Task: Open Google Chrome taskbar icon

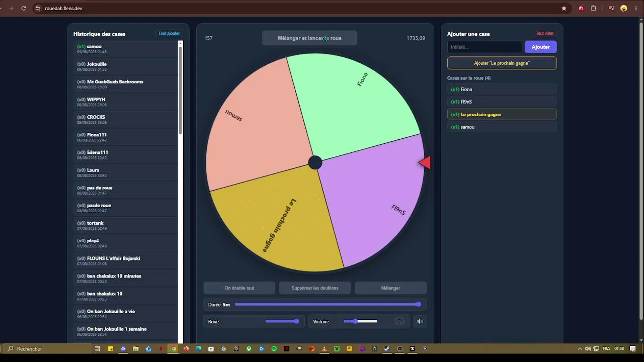Action: 174,348
